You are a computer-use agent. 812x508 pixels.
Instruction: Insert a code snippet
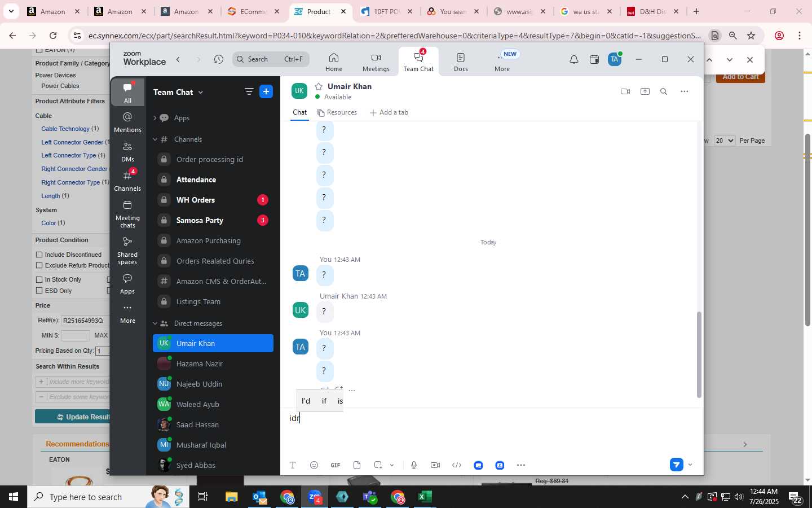click(x=457, y=465)
